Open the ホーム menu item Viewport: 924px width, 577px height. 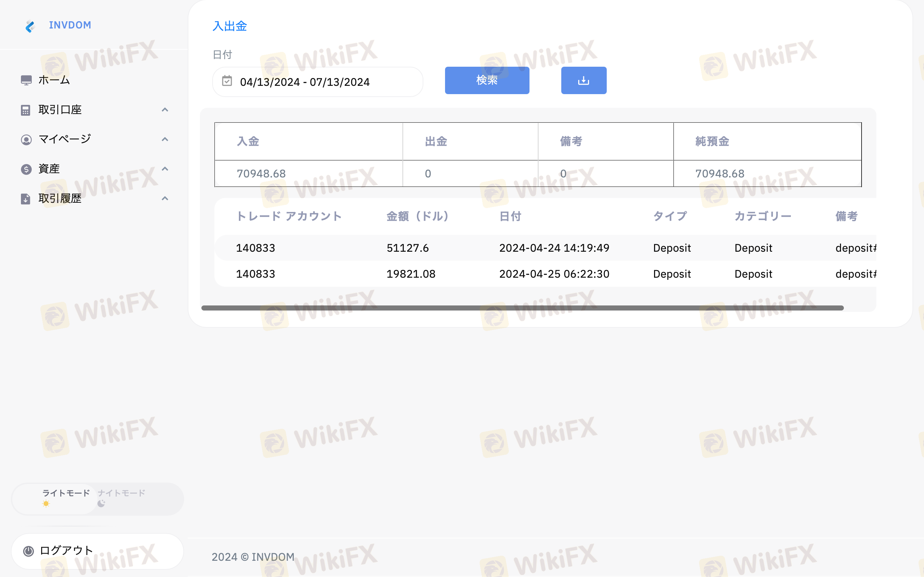pyautogui.click(x=54, y=80)
